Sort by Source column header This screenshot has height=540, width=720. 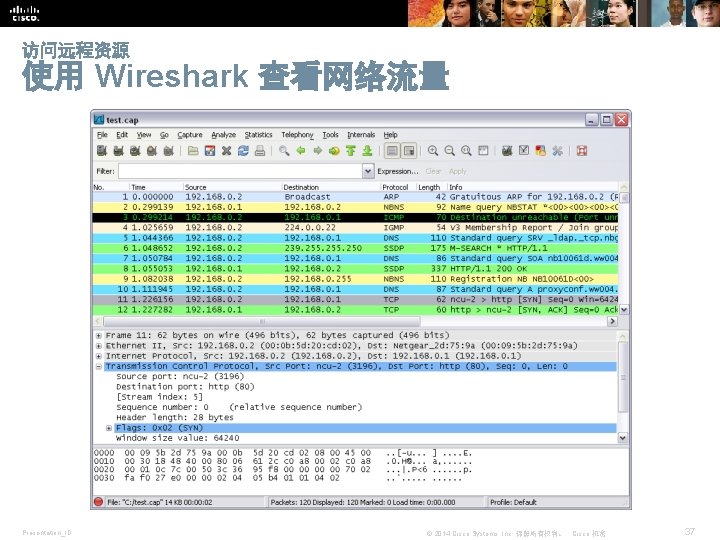pyautogui.click(x=232, y=187)
